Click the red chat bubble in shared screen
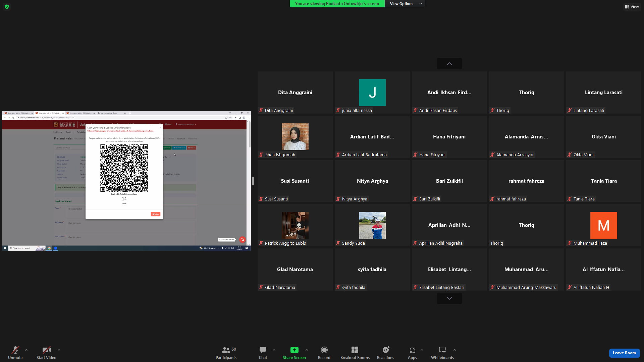 click(242, 240)
